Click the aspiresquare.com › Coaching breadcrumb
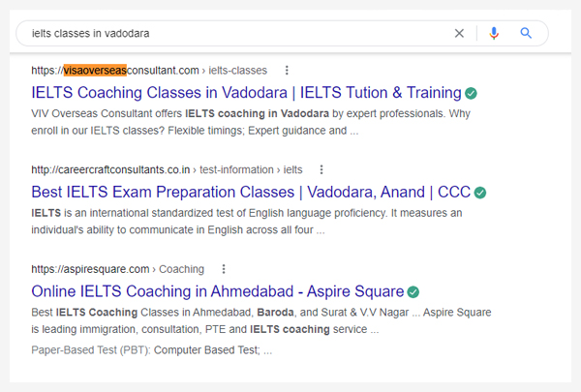 tap(116, 269)
